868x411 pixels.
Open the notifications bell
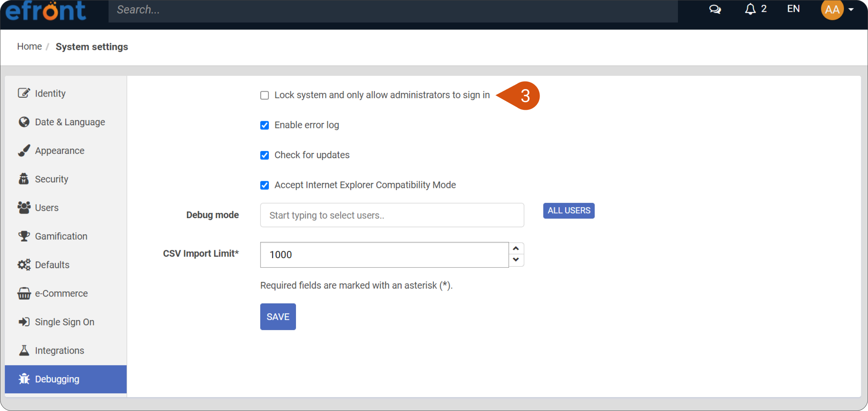click(750, 9)
